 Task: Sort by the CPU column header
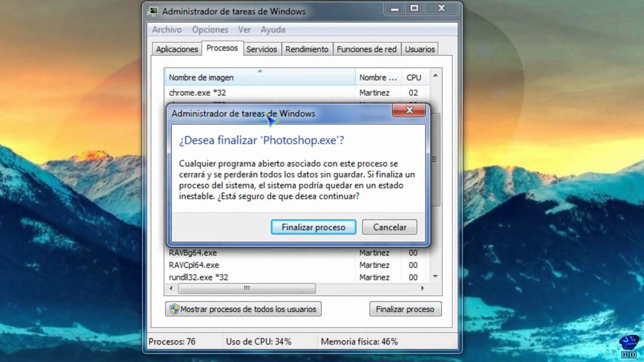(x=414, y=77)
